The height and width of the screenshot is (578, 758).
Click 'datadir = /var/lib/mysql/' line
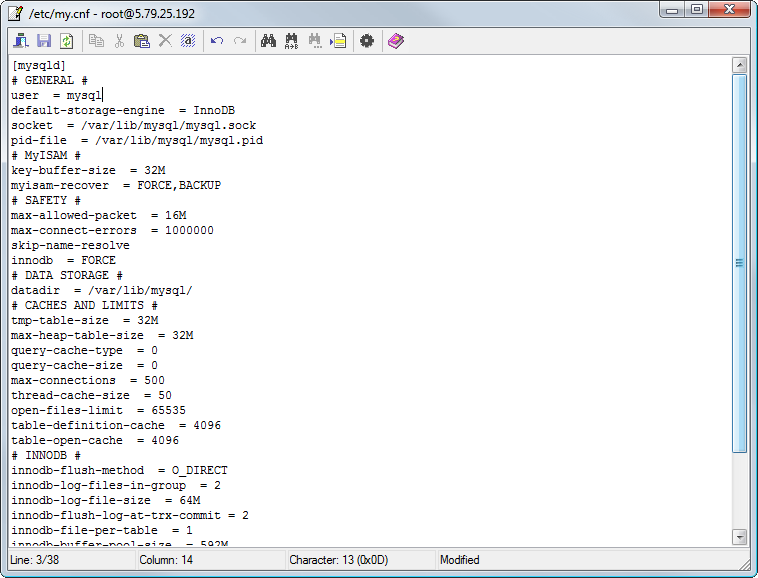click(102, 290)
